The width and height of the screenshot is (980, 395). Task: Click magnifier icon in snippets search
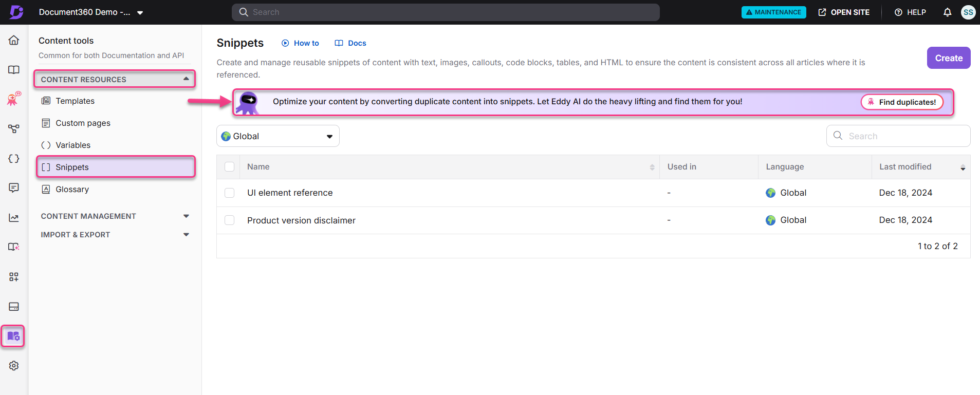point(838,136)
